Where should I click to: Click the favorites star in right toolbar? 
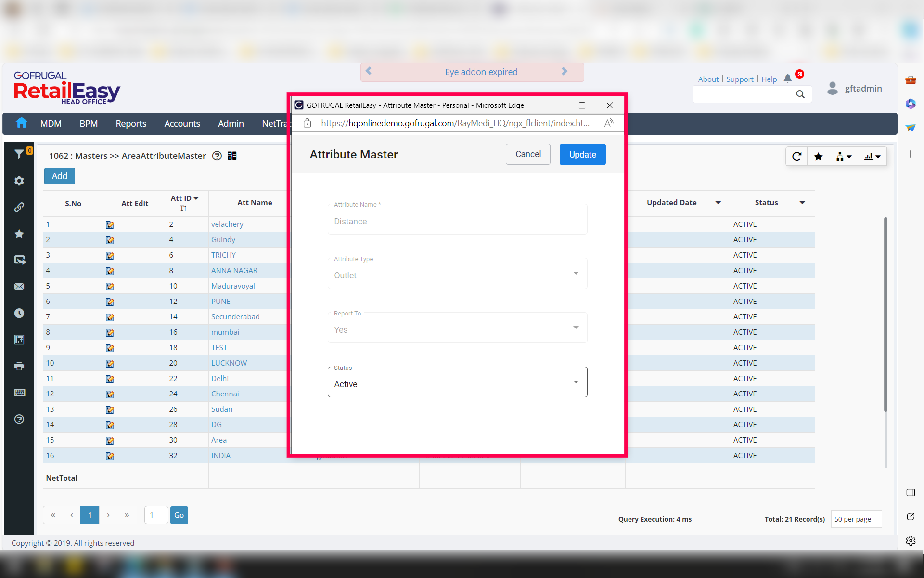coord(818,157)
